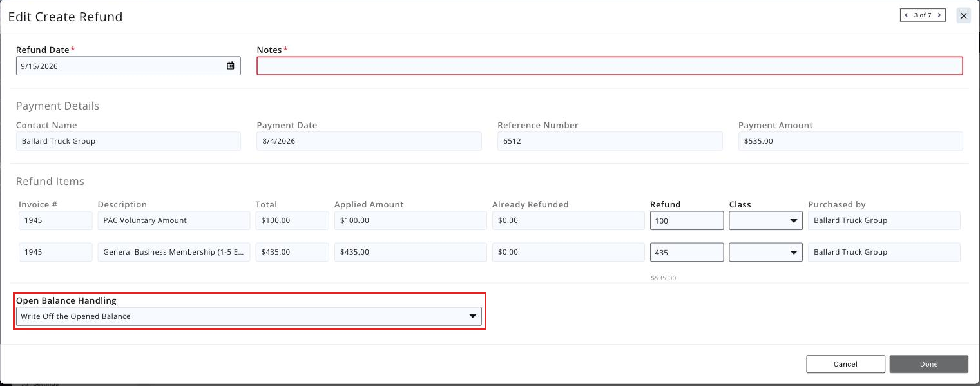Click the Refund field containing 100
Viewport: 980px width, 386px height.
687,220
